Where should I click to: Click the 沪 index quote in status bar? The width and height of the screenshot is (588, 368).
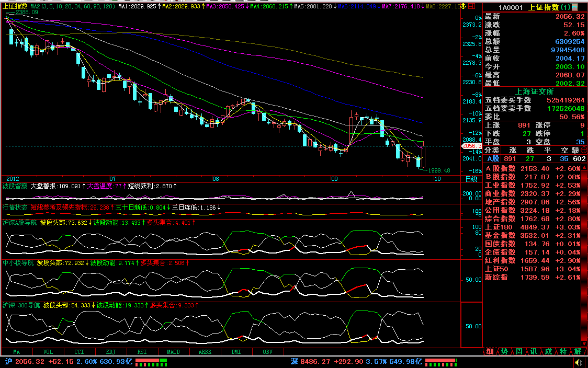pos(69,362)
